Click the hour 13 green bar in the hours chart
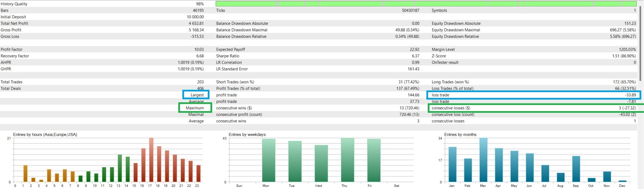Viewport: 644px width, 189px height. click(120, 168)
